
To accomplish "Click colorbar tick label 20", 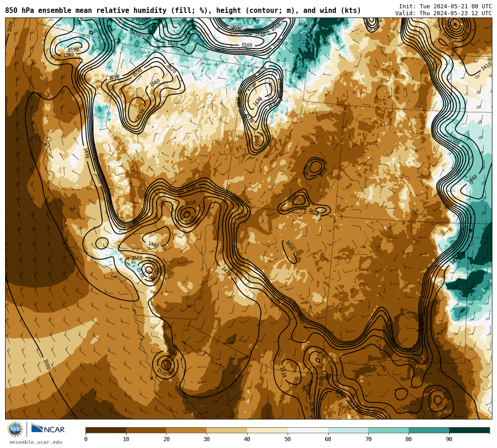I will pyautogui.click(x=167, y=439).
